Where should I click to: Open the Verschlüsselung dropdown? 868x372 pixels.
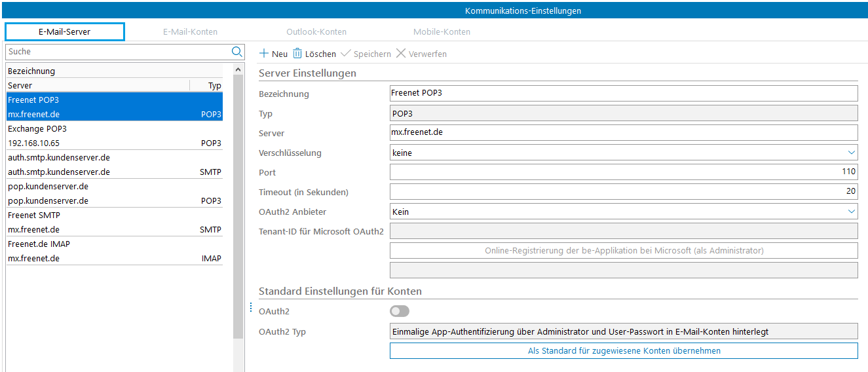(x=851, y=153)
